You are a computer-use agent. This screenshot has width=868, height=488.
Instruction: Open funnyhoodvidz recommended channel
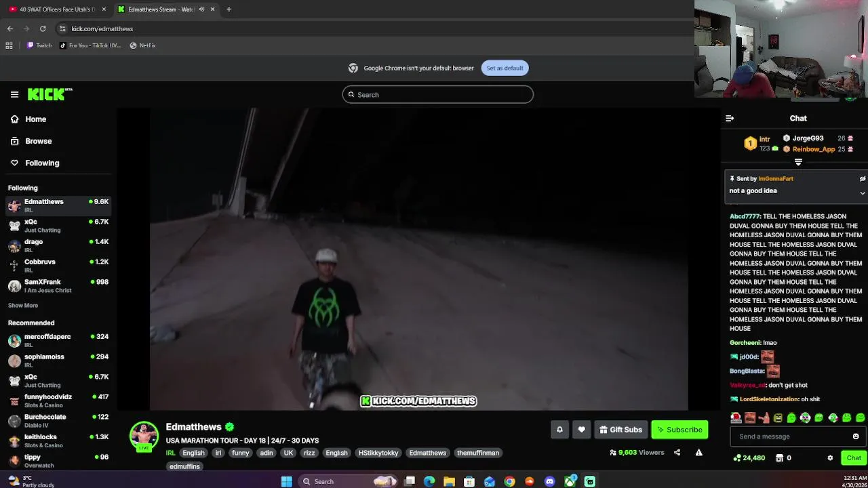(x=58, y=401)
